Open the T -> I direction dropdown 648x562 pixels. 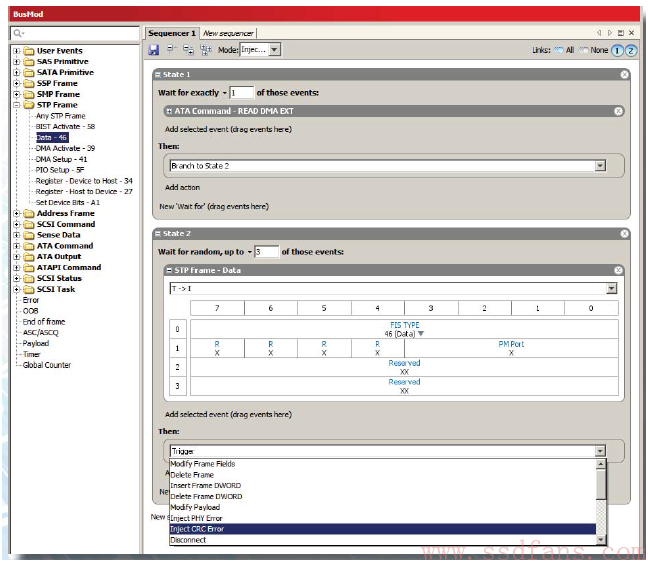(612, 288)
